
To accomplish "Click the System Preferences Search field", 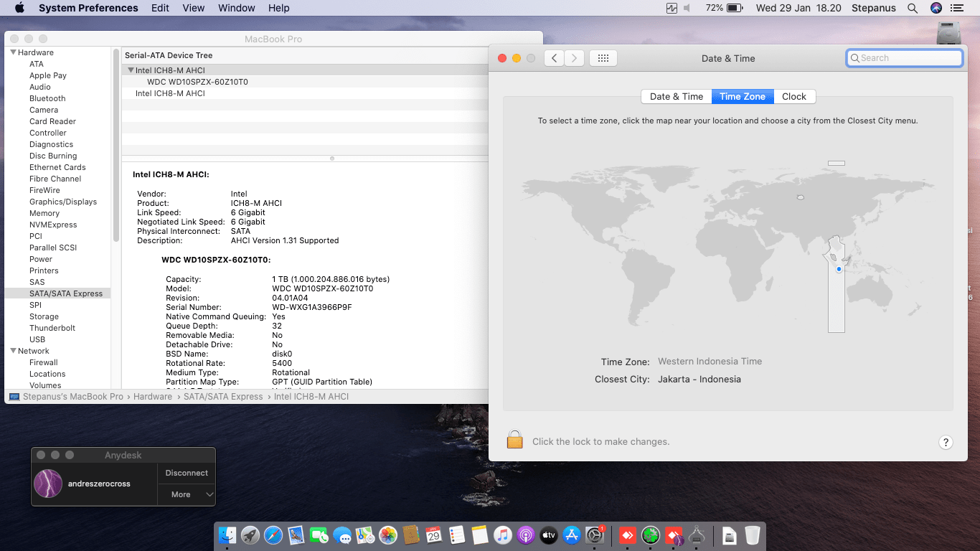I will point(905,58).
